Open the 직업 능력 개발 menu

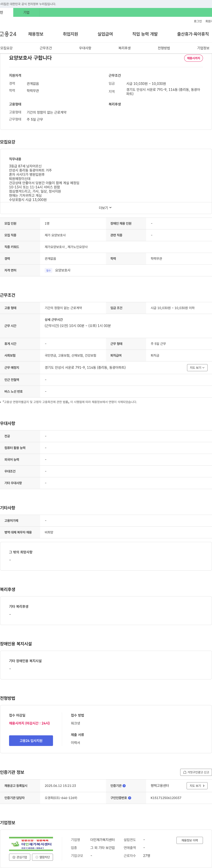[x=145, y=34]
